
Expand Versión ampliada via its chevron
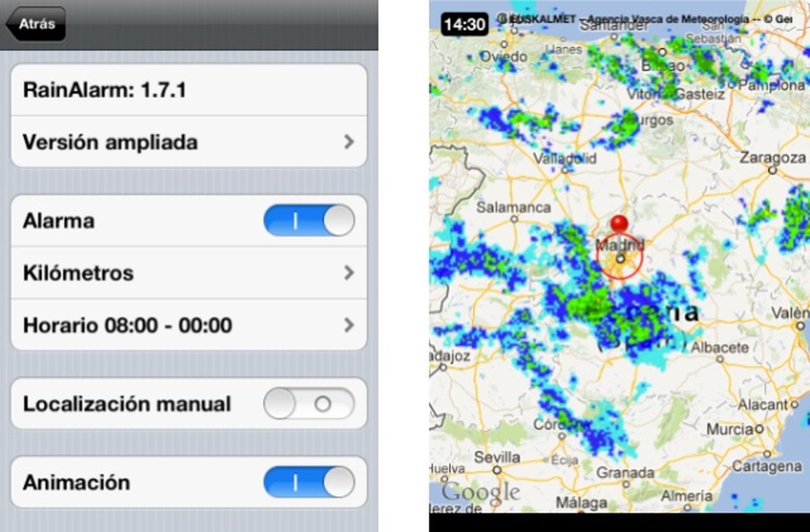tap(350, 142)
